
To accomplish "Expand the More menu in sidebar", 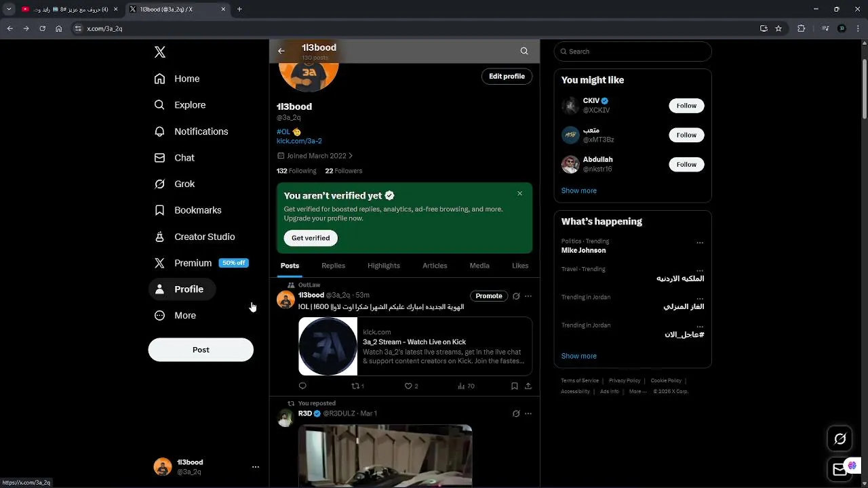I will click(175, 315).
